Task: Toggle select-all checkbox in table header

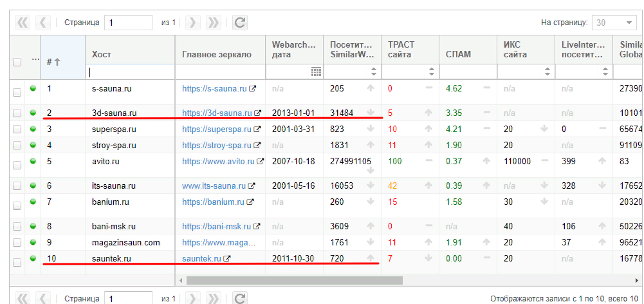Action: [17, 62]
